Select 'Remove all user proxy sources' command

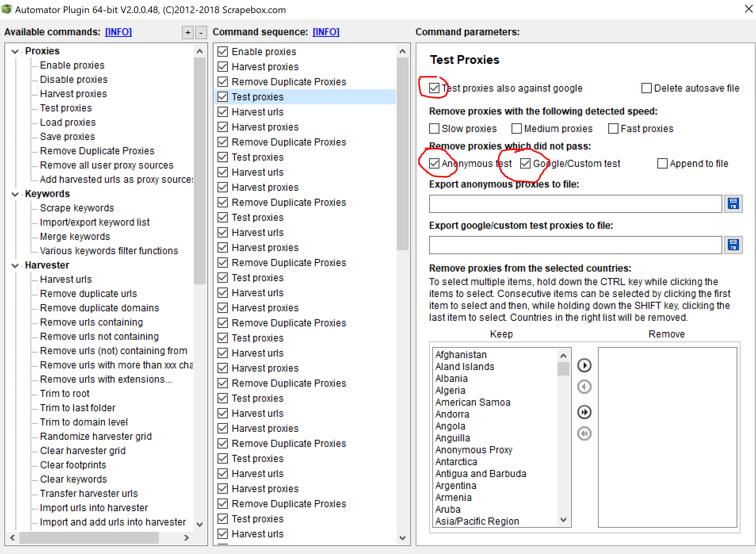pyautogui.click(x=107, y=165)
